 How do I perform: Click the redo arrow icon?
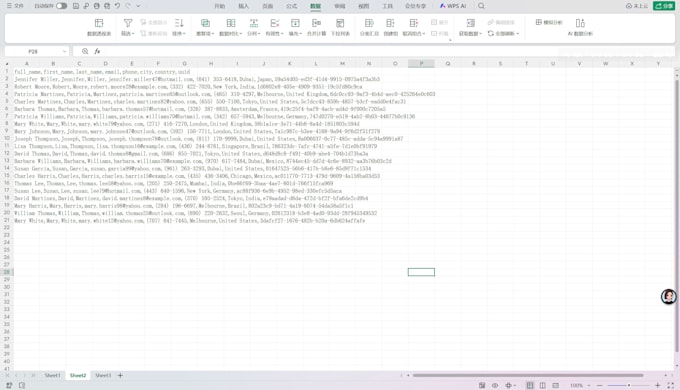[x=128, y=6]
